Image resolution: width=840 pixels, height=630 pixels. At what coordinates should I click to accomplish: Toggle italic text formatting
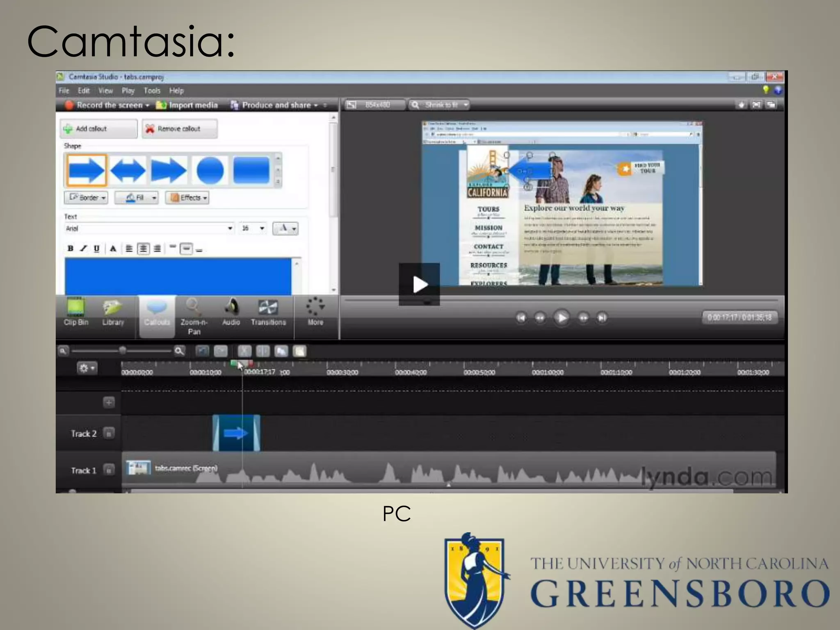coord(84,249)
